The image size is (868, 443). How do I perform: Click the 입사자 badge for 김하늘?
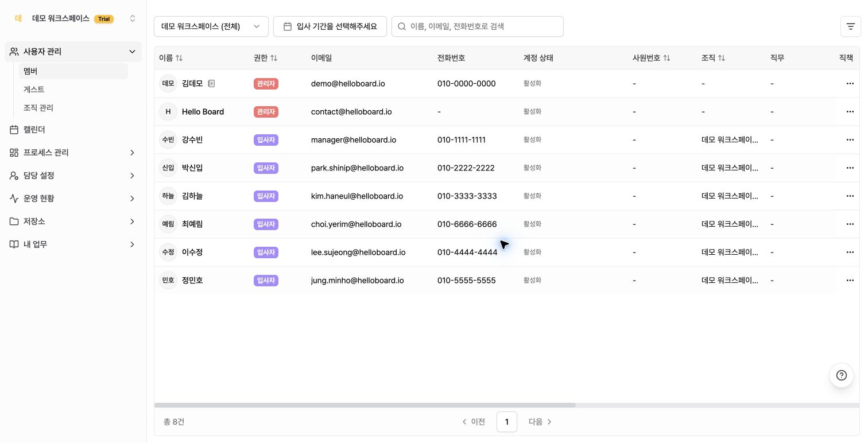pyautogui.click(x=266, y=196)
